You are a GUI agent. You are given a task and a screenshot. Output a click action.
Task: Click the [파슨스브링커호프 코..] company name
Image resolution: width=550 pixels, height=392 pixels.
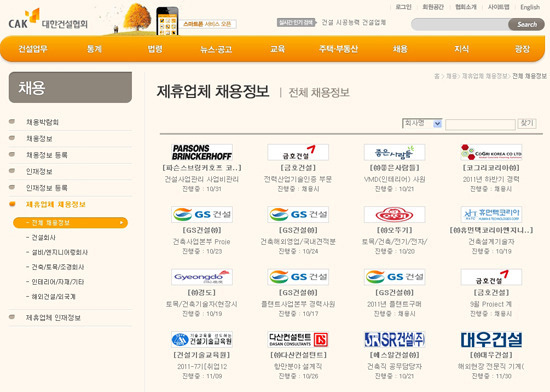pyautogui.click(x=202, y=168)
